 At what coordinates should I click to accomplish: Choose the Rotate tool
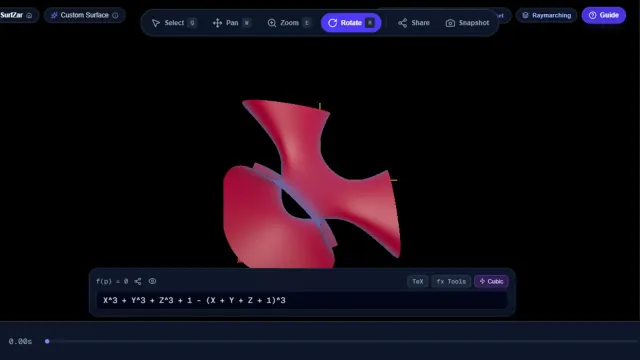coord(351,23)
